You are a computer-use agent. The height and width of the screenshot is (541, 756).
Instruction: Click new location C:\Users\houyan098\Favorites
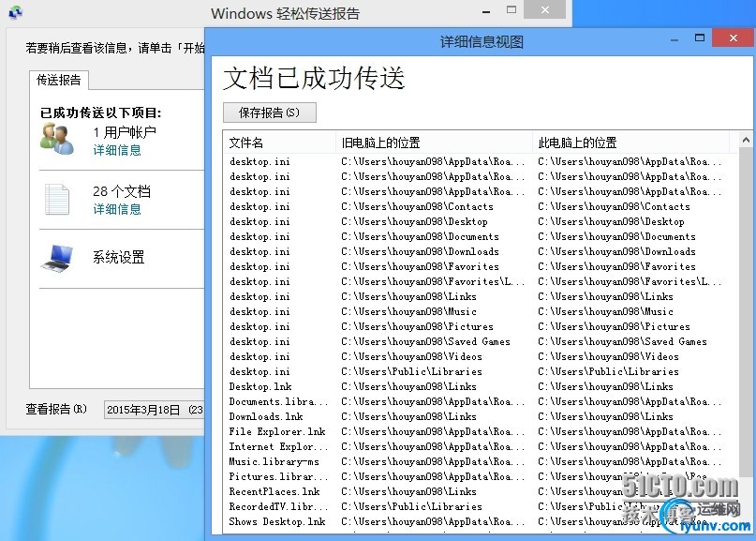pos(616,266)
